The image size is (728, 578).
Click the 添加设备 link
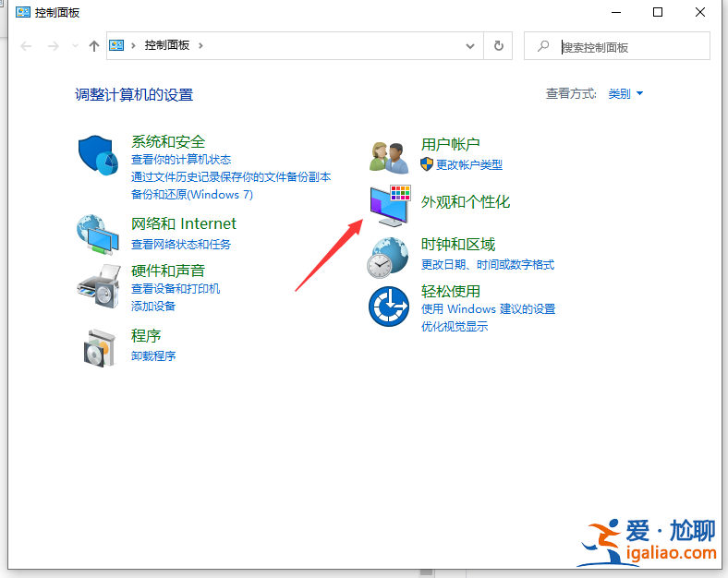click(x=153, y=307)
